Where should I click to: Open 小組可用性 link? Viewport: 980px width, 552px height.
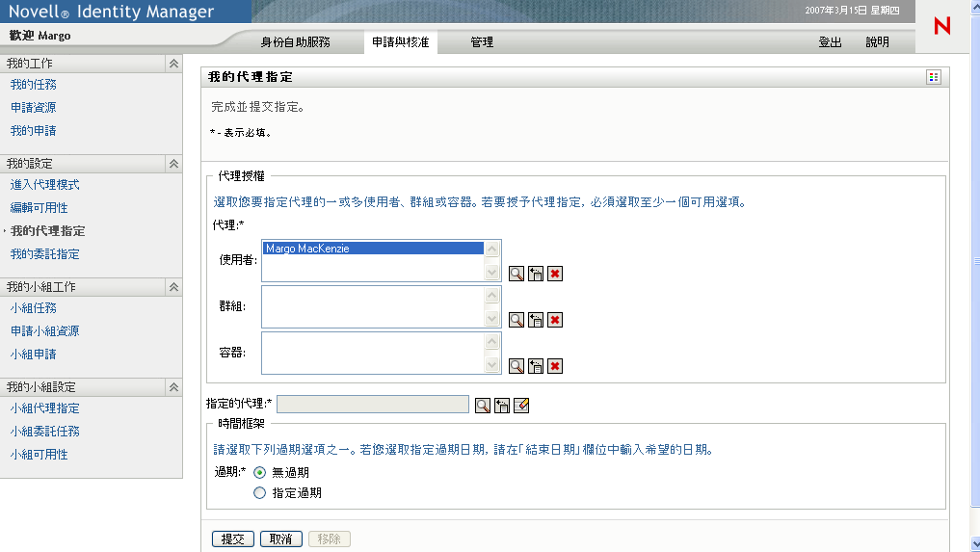coord(39,455)
